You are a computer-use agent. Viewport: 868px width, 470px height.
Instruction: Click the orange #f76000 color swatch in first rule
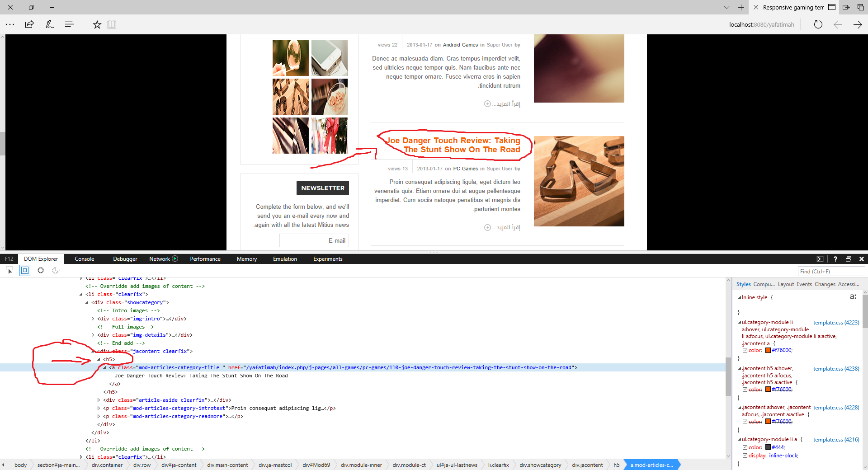click(768, 350)
